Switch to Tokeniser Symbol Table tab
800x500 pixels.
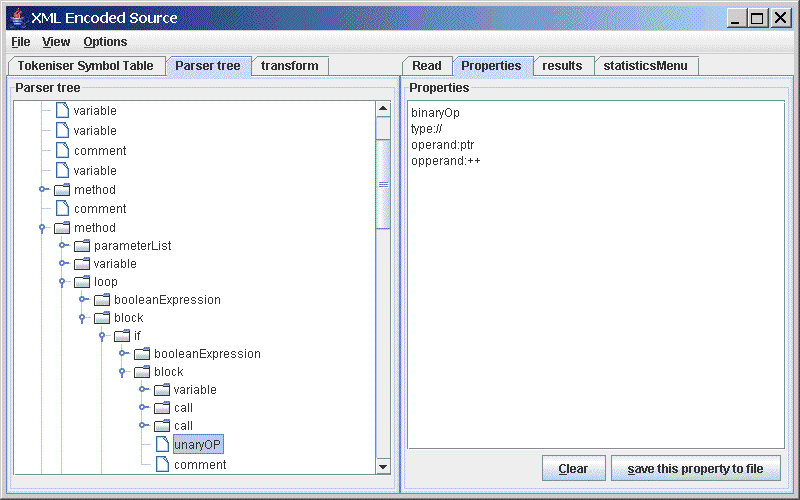pyautogui.click(x=86, y=66)
